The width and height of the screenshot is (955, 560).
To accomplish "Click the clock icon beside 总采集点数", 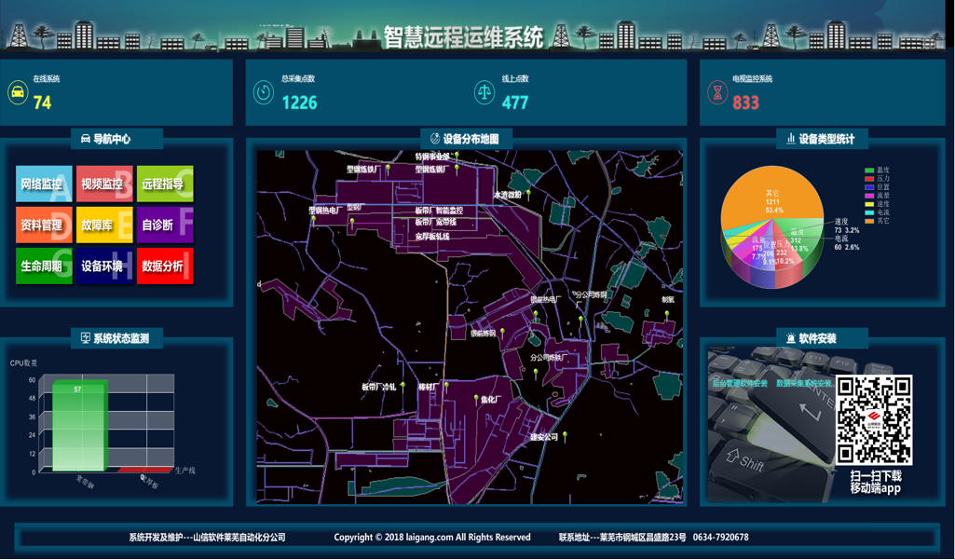I will [x=263, y=92].
